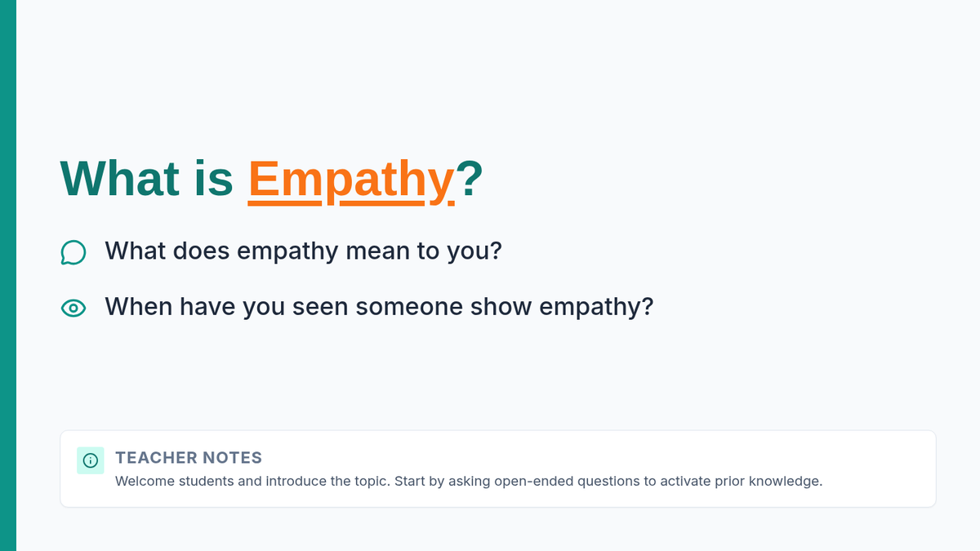This screenshot has height=551, width=980.
Task: Click the teacher notes description sentence
Action: click(x=469, y=481)
